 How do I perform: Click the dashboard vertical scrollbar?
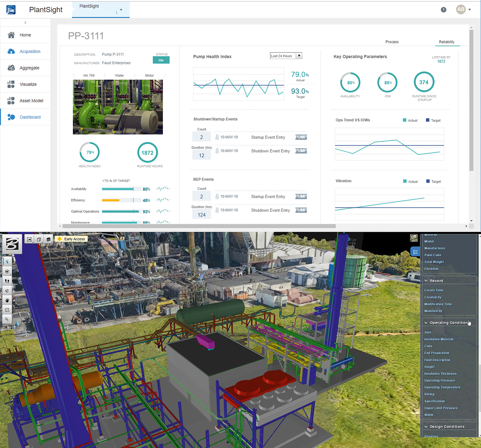coord(471,100)
